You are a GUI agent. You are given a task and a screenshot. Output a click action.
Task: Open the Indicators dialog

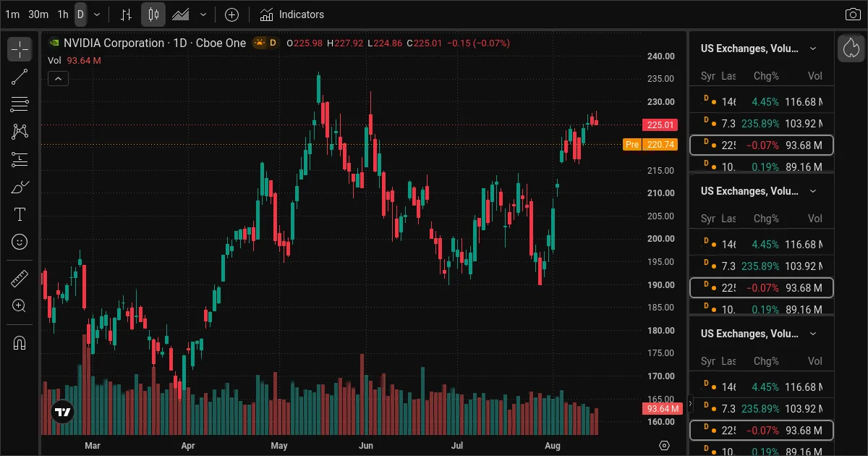(292, 14)
